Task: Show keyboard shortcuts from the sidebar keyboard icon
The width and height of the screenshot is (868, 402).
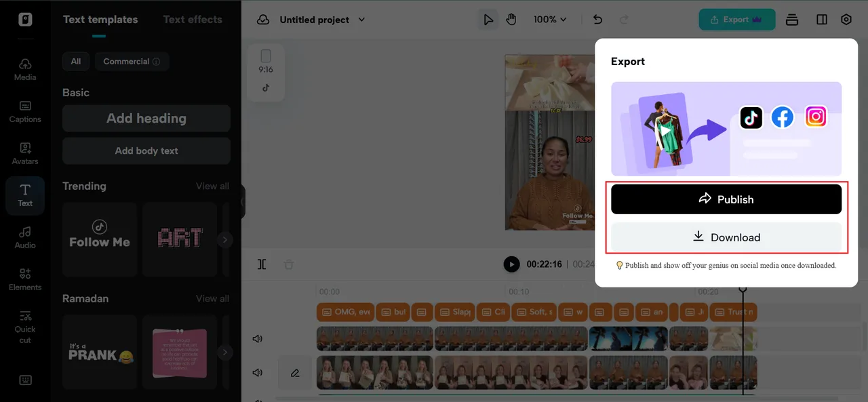Action: [x=25, y=380]
